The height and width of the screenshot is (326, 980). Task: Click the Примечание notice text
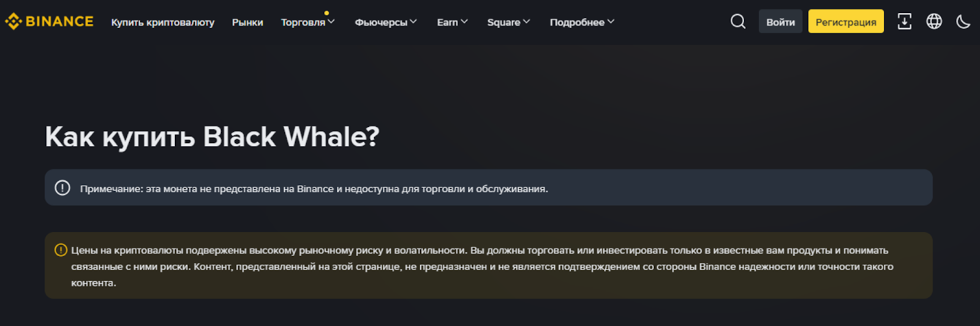pyautogui.click(x=314, y=189)
